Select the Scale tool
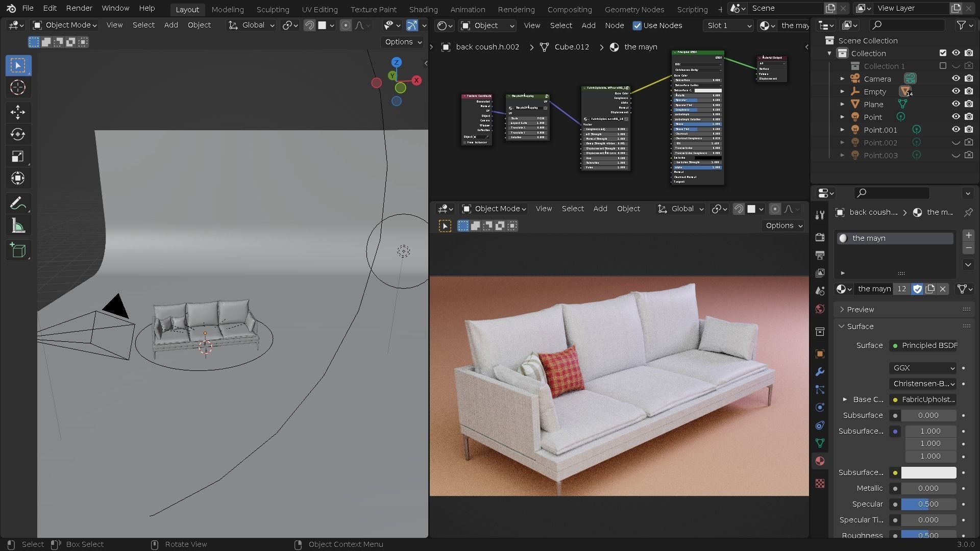This screenshot has width=980, height=551. (18, 156)
